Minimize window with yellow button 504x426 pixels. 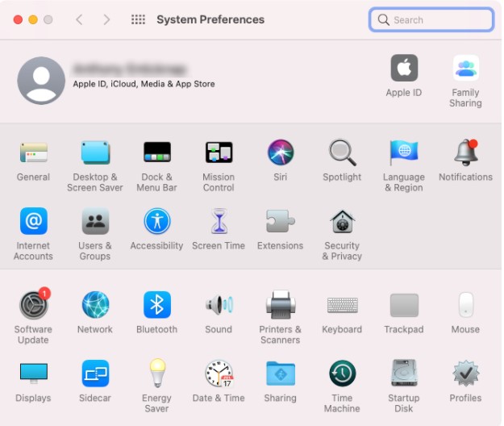pyautogui.click(x=33, y=19)
